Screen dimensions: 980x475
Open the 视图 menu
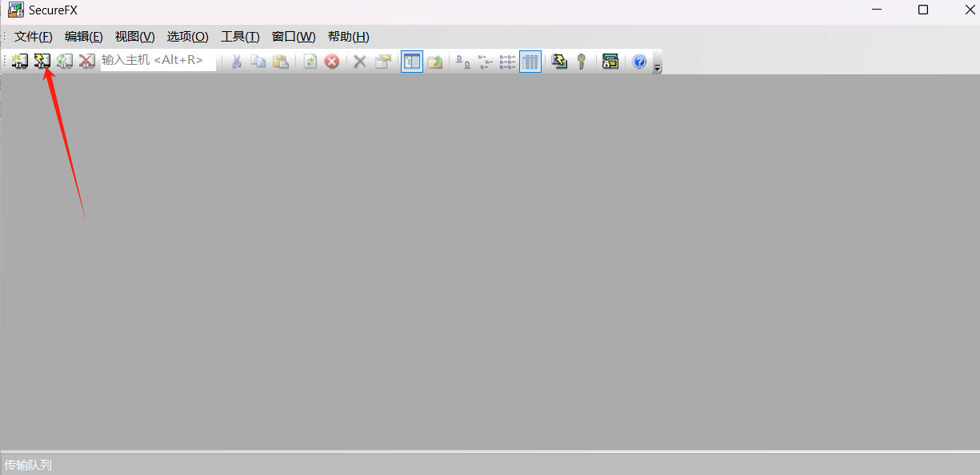(134, 36)
